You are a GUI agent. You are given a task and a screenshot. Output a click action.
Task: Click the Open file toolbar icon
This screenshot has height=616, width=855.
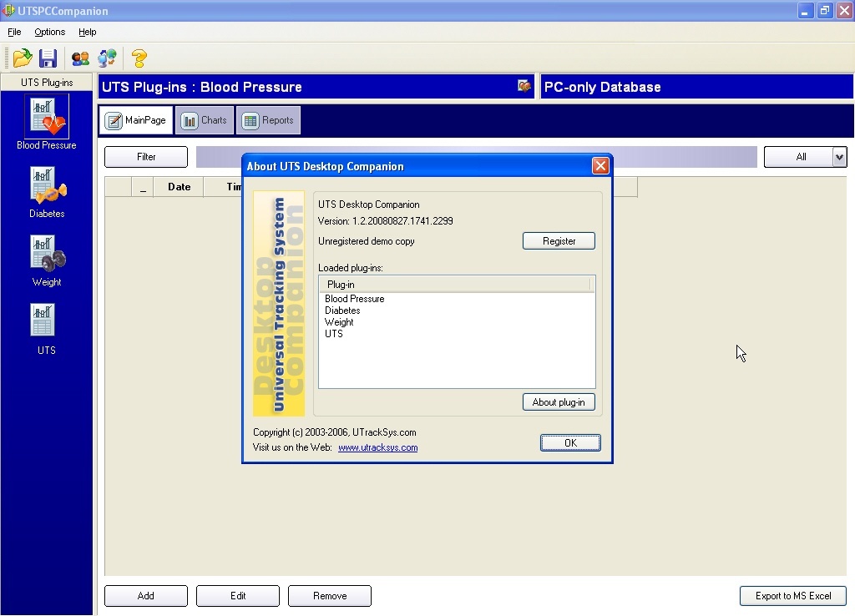click(22, 57)
